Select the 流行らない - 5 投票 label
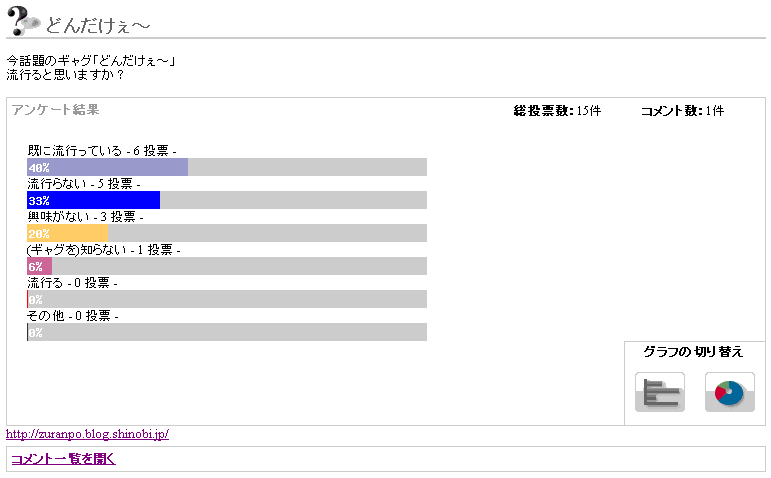 point(83,184)
